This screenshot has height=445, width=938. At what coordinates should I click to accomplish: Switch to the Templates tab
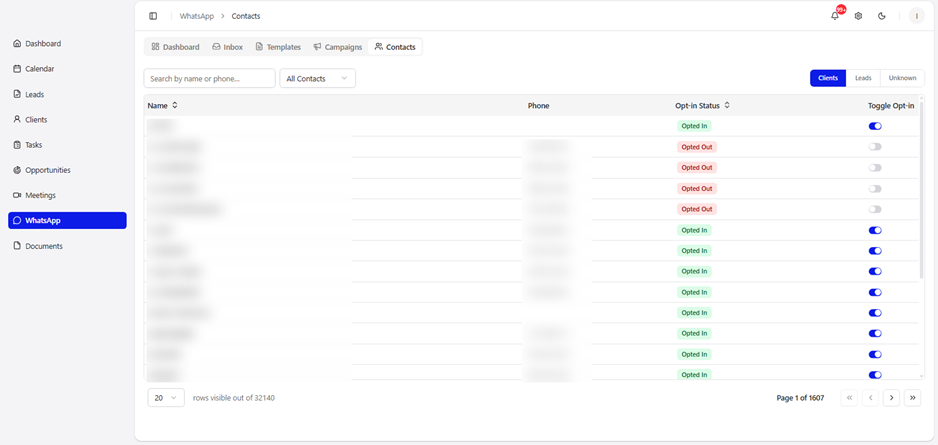[x=278, y=47]
